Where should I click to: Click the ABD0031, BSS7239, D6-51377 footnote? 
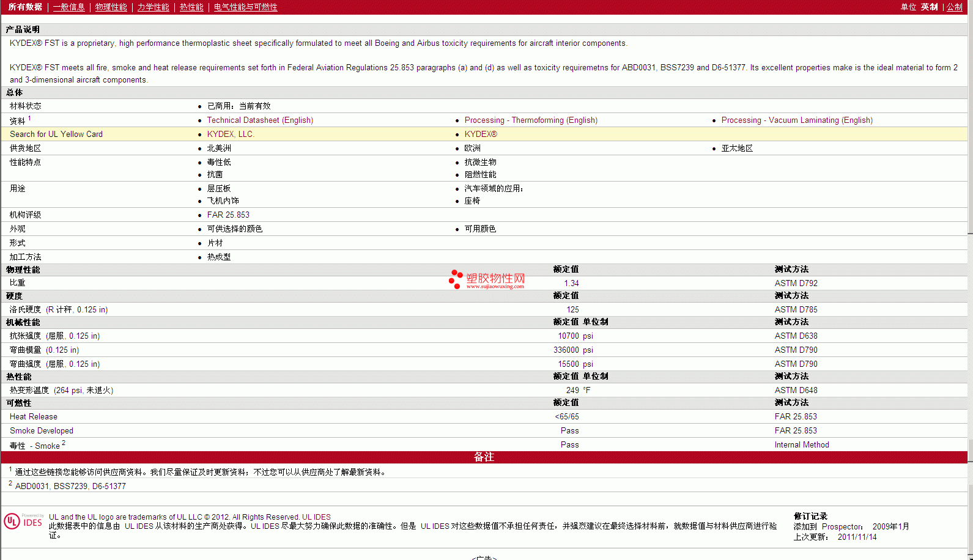(70, 487)
